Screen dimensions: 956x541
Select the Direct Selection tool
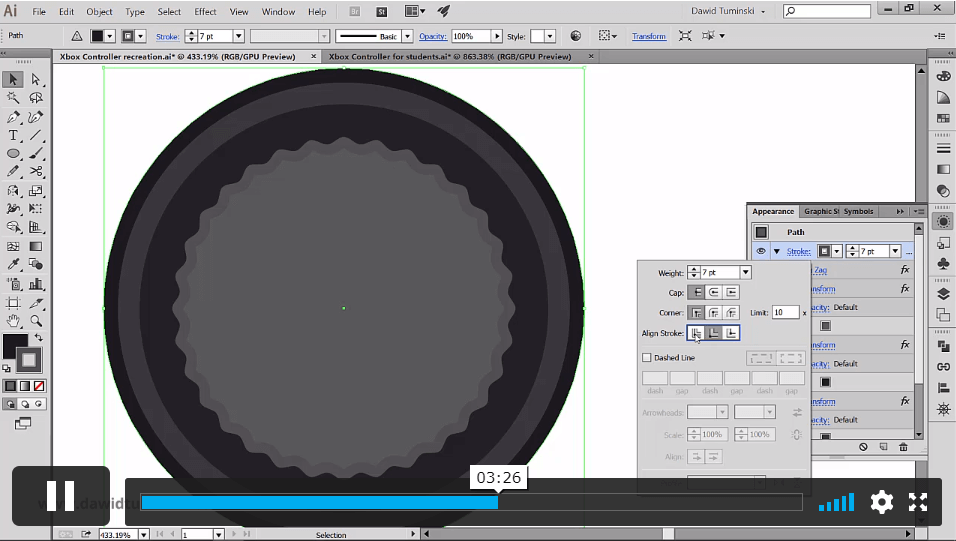click(35, 79)
